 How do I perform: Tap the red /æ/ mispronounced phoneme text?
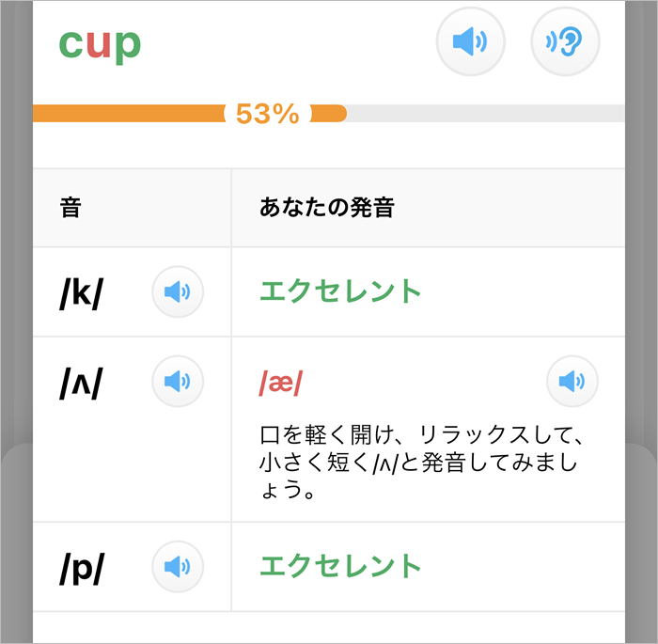(x=280, y=382)
